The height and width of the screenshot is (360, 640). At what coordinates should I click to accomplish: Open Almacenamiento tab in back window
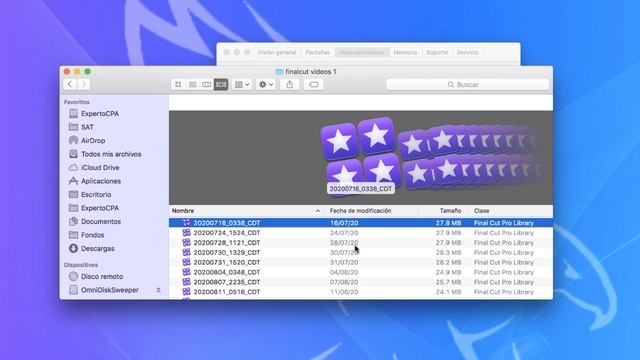pyautogui.click(x=362, y=52)
